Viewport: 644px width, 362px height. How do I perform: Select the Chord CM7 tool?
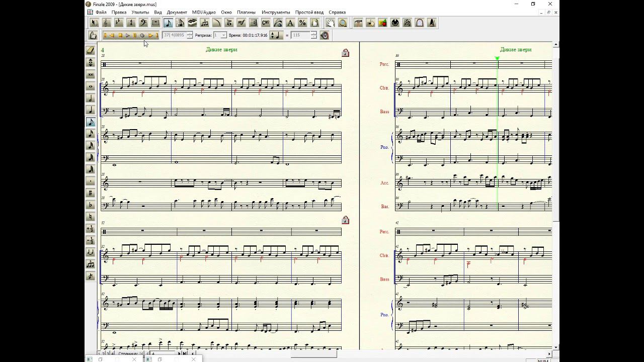266,23
